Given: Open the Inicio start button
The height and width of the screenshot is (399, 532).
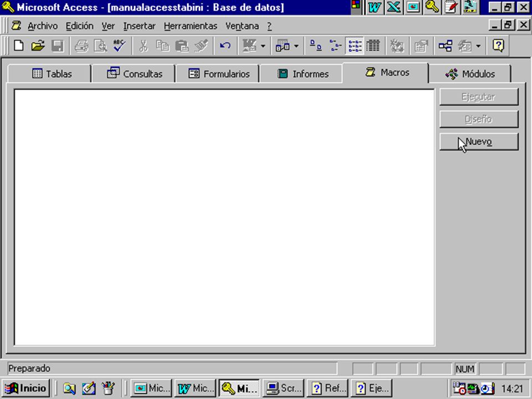Looking at the screenshot, I should click(x=26, y=388).
